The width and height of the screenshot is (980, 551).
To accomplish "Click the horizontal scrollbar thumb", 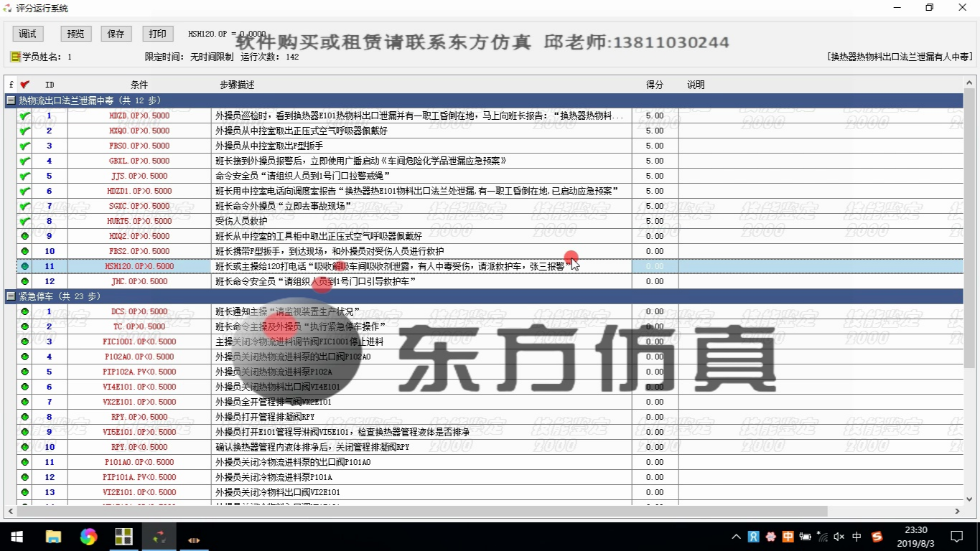I will [x=421, y=511].
